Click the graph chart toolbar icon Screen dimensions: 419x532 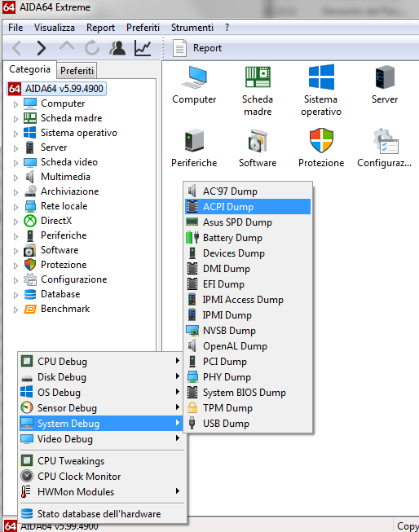click(x=143, y=48)
